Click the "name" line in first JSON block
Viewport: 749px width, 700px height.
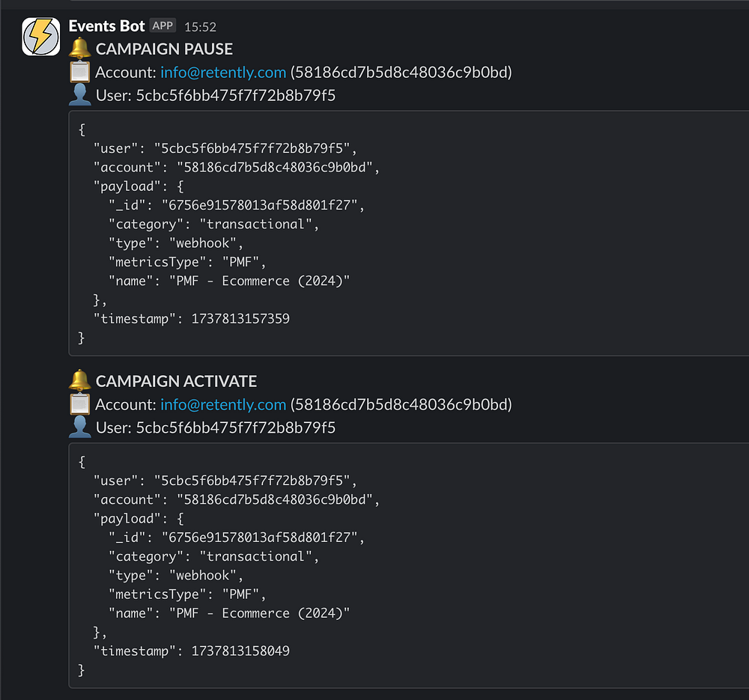click(x=228, y=281)
